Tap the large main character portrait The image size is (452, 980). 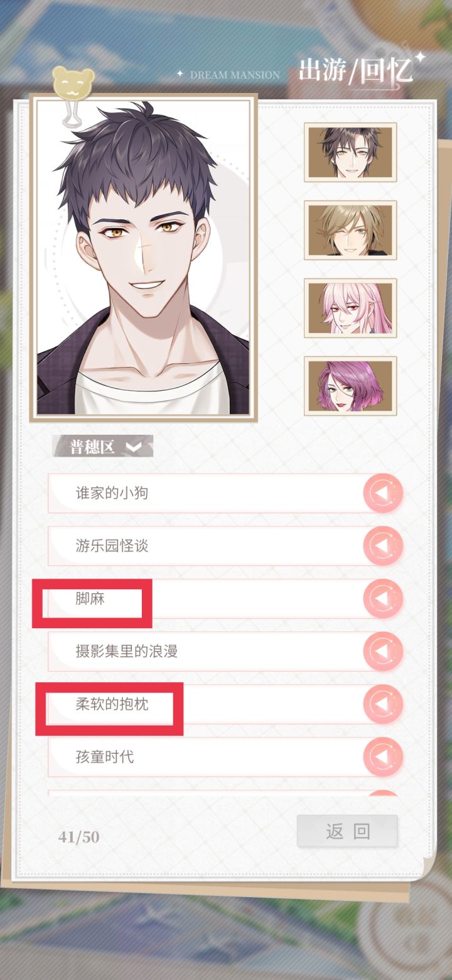[x=144, y=258]
